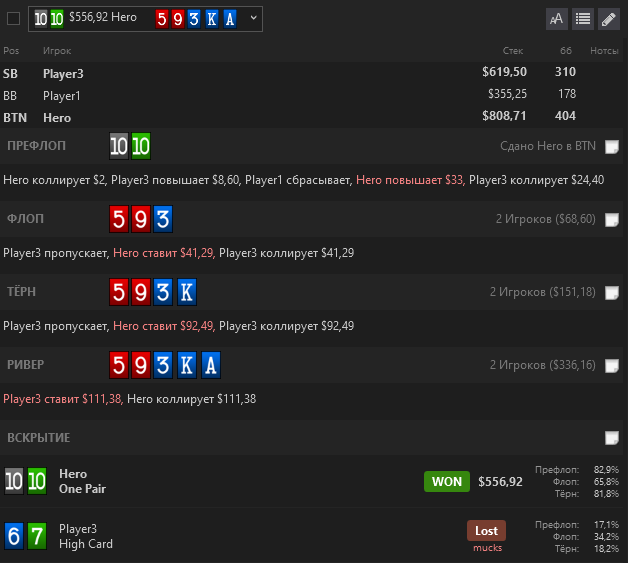Click the gray 10 card in Префлоп row
Screen dimensions: 628x563
[119, 146]
